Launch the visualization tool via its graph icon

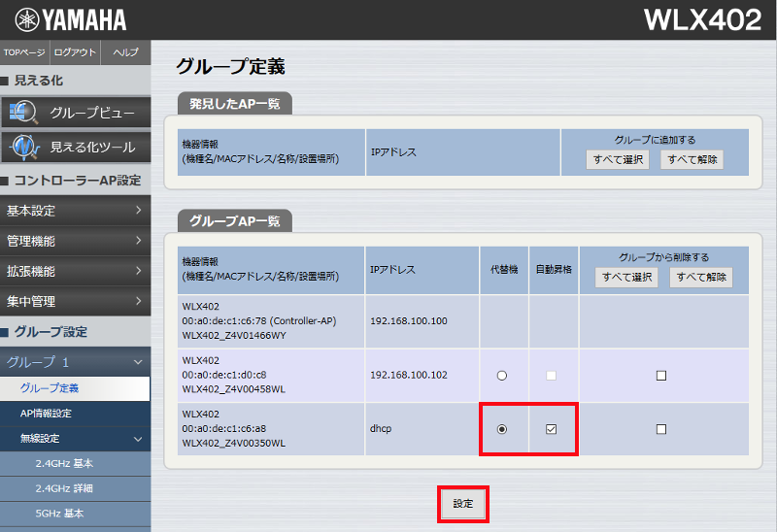point(21,148)
